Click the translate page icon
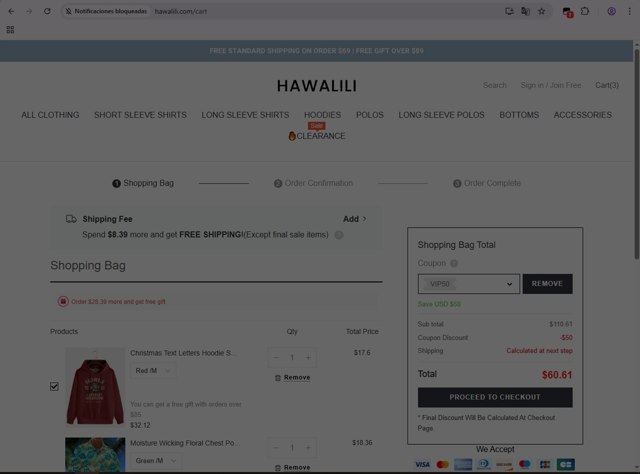Image resolution: width=640 pixels, height=474 pixels. point(525,11)
